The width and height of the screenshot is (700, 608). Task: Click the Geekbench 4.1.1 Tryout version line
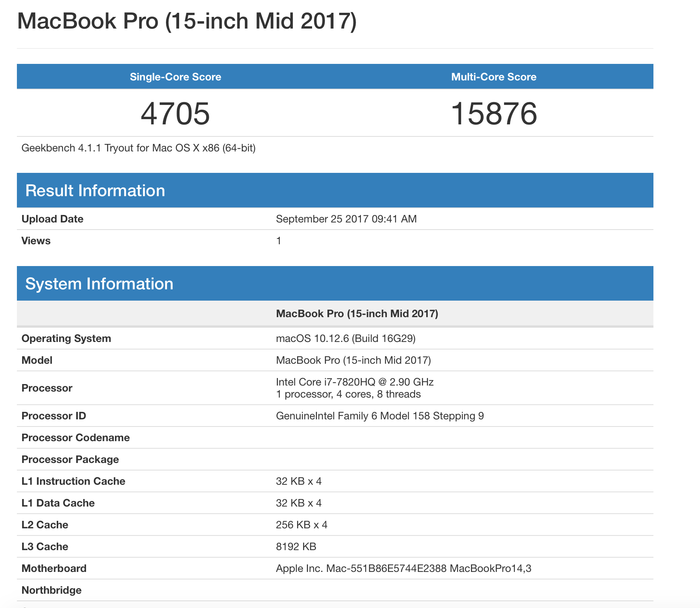coord(139,148)
